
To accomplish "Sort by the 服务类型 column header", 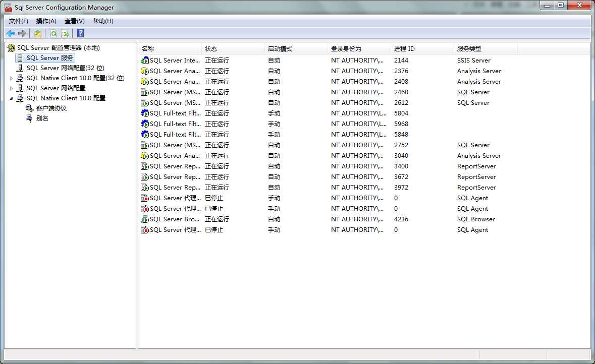I will [x=485, y=49].
